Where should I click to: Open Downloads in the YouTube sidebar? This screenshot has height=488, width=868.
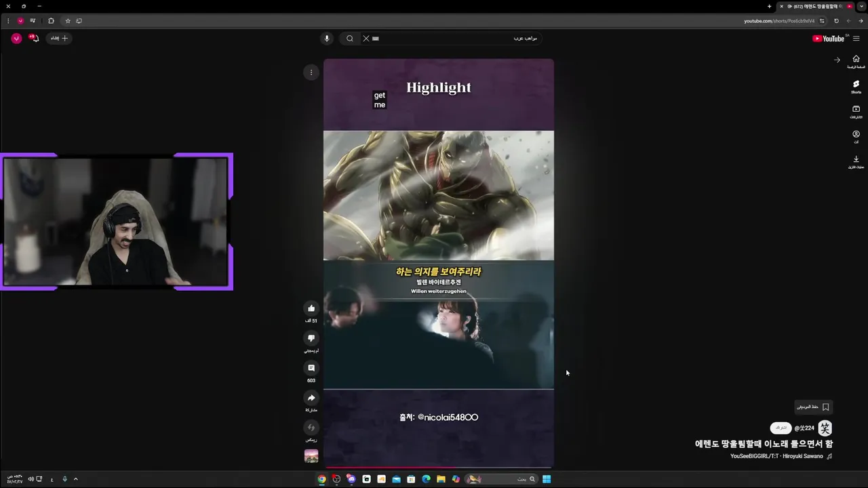click(856, 162)
